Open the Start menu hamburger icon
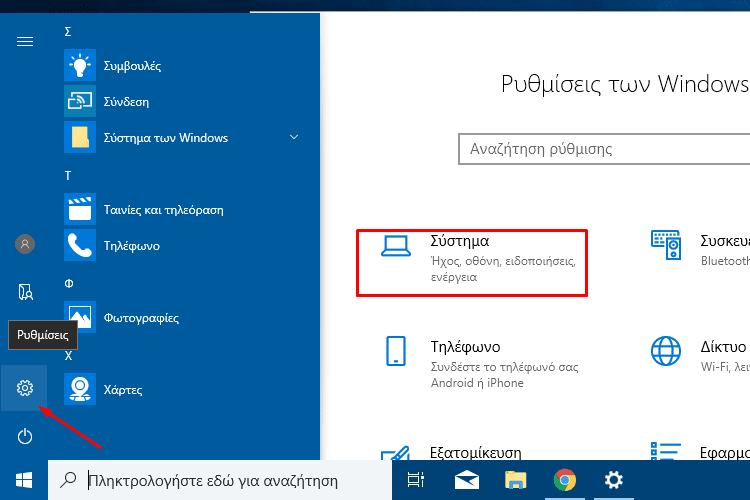This screenshot has height=500, width=750. pyautogui.click(x=25, y=42)
